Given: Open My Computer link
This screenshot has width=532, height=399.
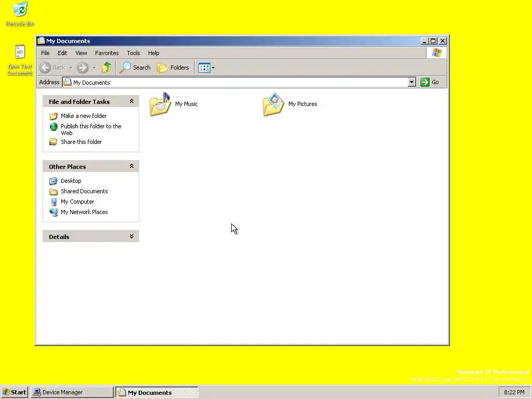Looking at the screenshot, I should point(77,202).
